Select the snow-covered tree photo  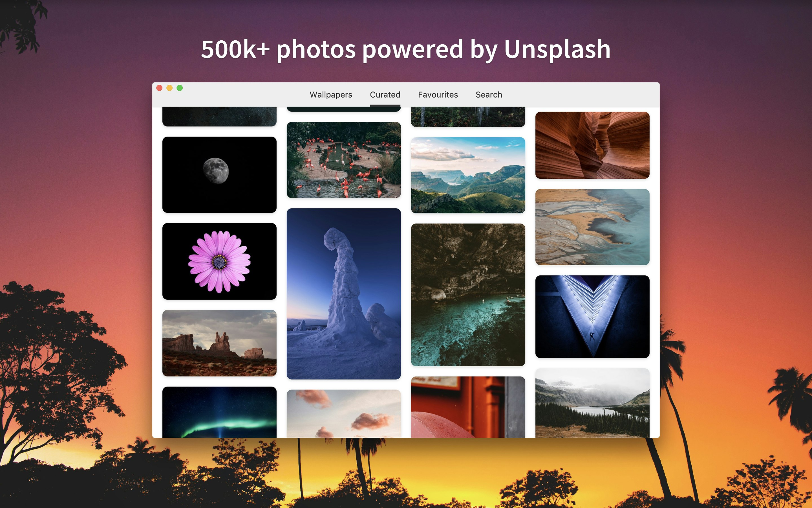[x=344, y=294]
